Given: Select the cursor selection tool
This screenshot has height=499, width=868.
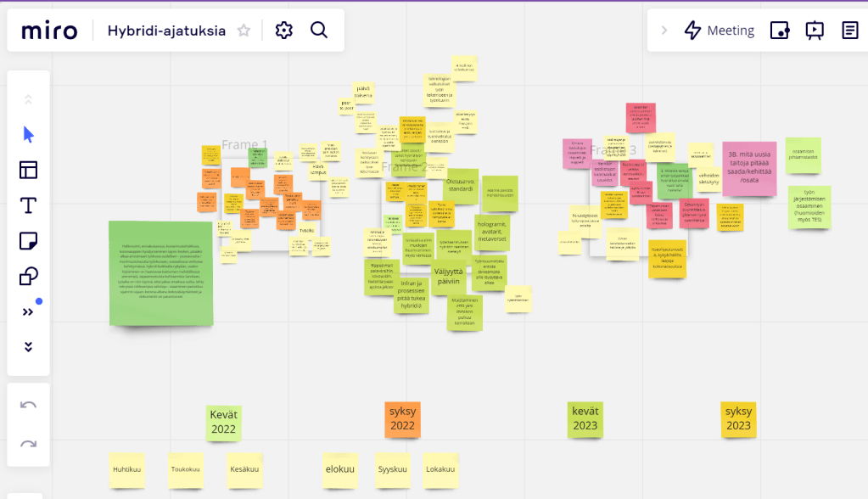Looking at the screenshot, I should click(x=28, y=134).
